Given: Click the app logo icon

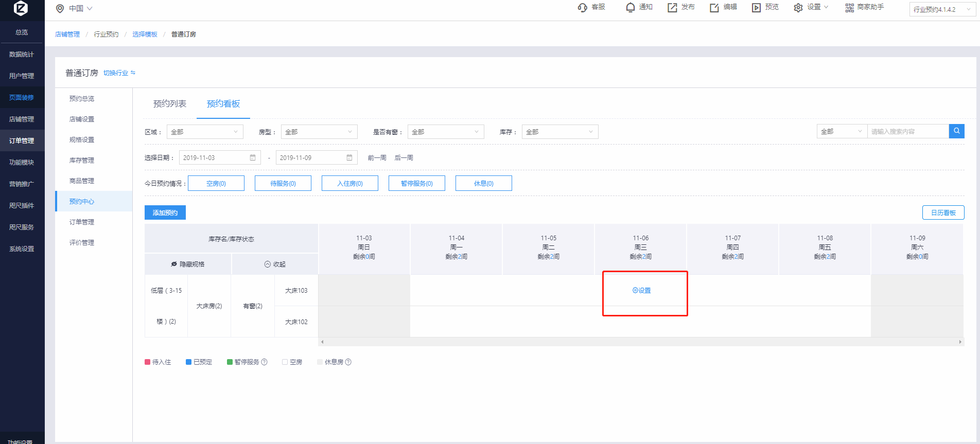Looking at the screenshot, I should coord(21,8).
